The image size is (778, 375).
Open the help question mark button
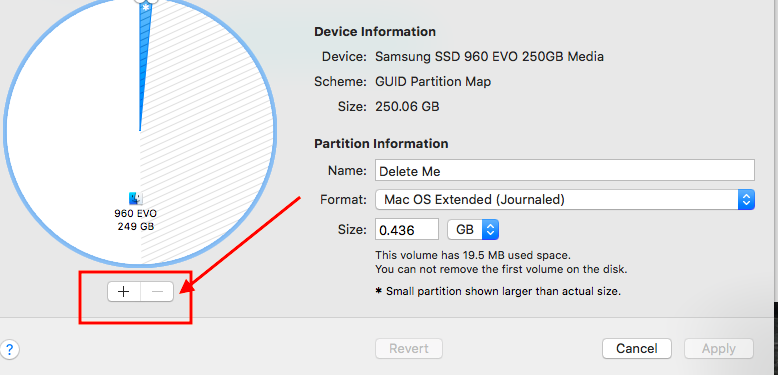coord(9,349)
